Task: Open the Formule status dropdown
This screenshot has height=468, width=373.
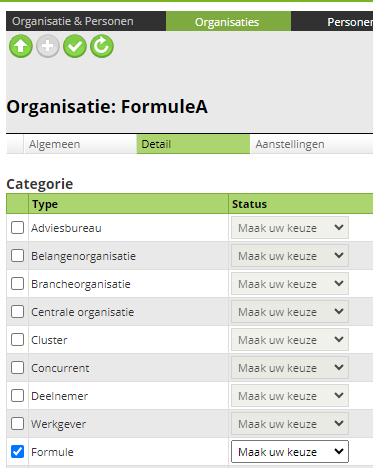Action: (x=290, y=452)
